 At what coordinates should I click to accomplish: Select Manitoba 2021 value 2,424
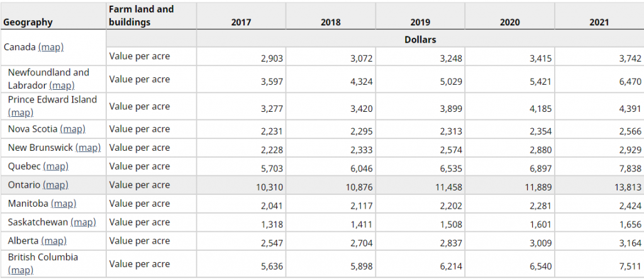point(630,206)
